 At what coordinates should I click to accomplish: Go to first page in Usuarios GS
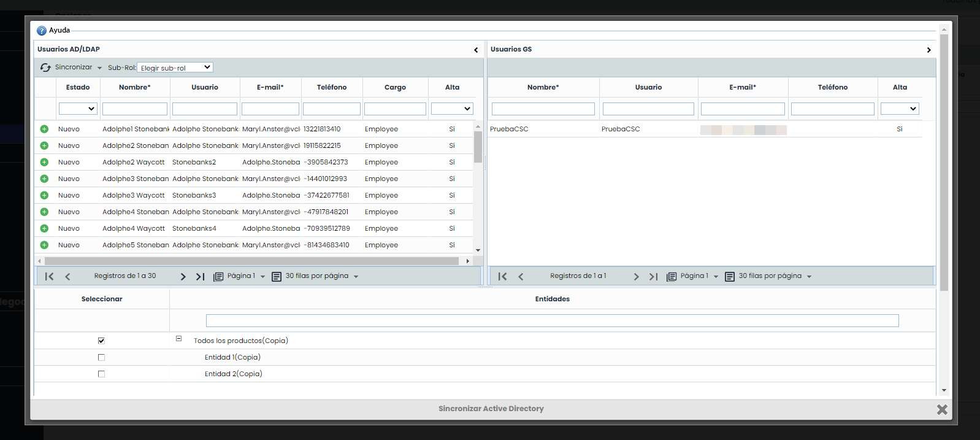(x=502, y=277)
